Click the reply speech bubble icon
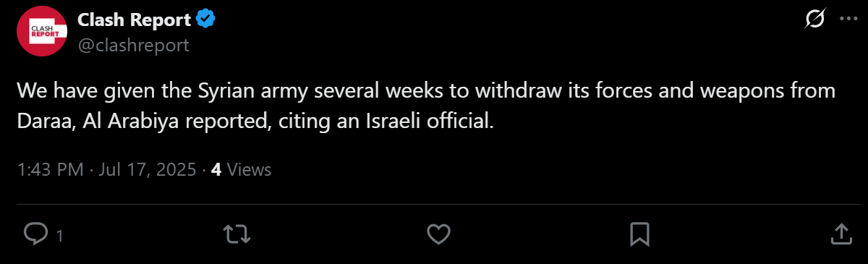Viewport: 868px width, 264px height. click(36, 234)
